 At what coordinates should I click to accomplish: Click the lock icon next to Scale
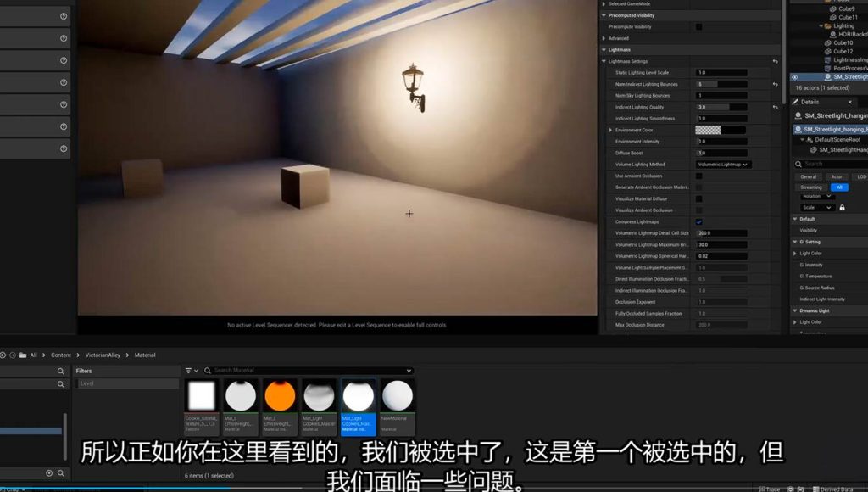(842, 207)
